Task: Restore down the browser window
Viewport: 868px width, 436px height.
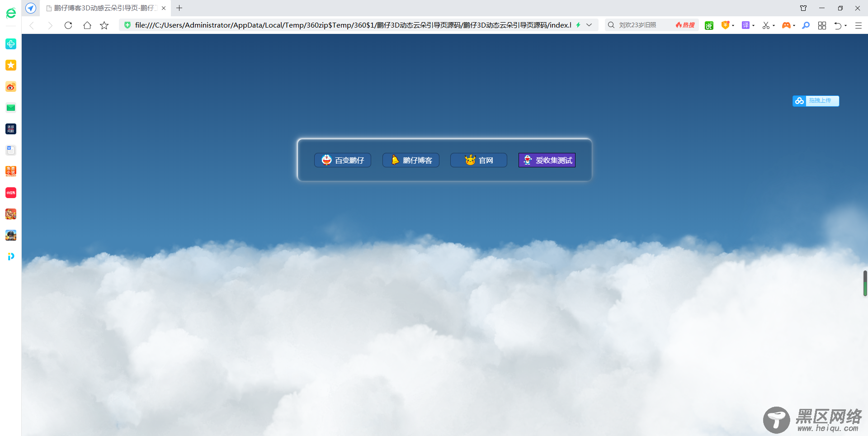Action: point(840,8)
